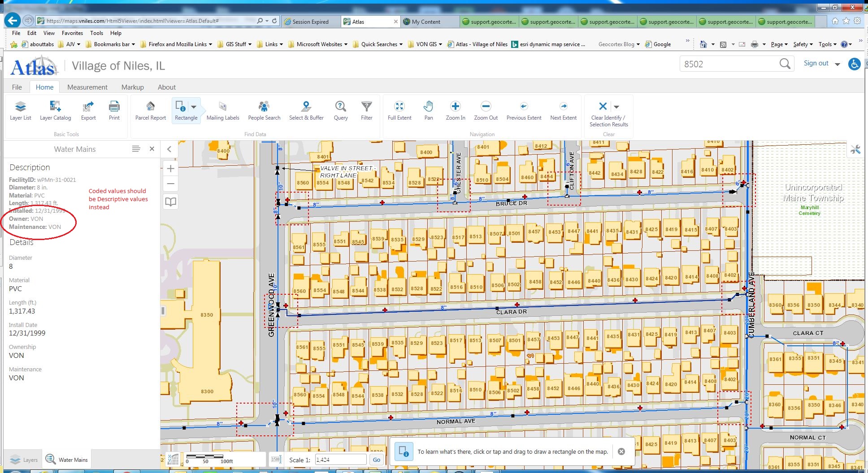The height and width of the screenshot is (473, 868).
Task: Click the browser back arrow button
Action: (x=13, y=21)
